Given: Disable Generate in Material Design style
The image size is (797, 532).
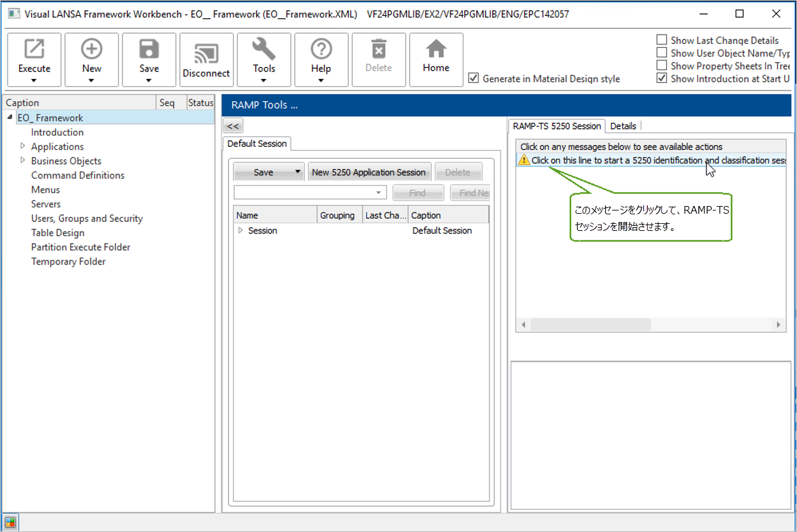Looking at the screenshot, I should [473, 78].
